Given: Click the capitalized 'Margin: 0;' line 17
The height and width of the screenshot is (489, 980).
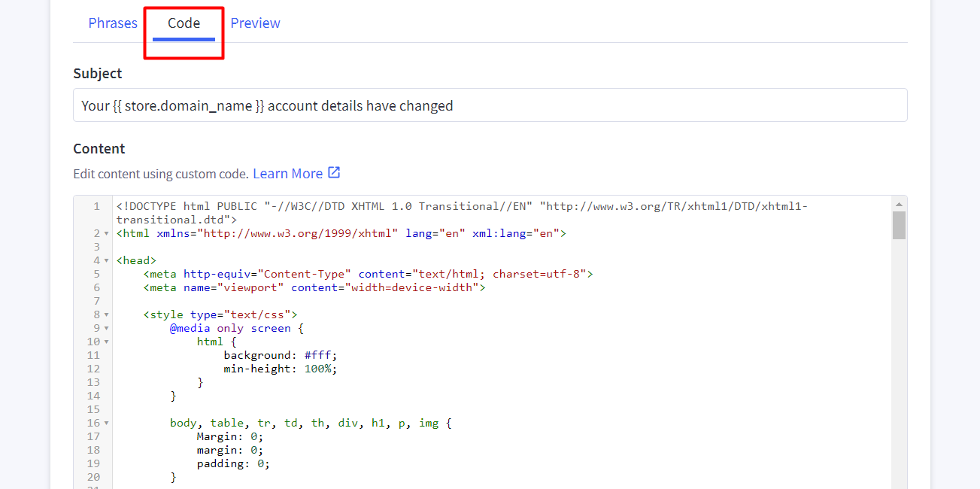Looking at the screenshot, I should (x=230, y=436).
